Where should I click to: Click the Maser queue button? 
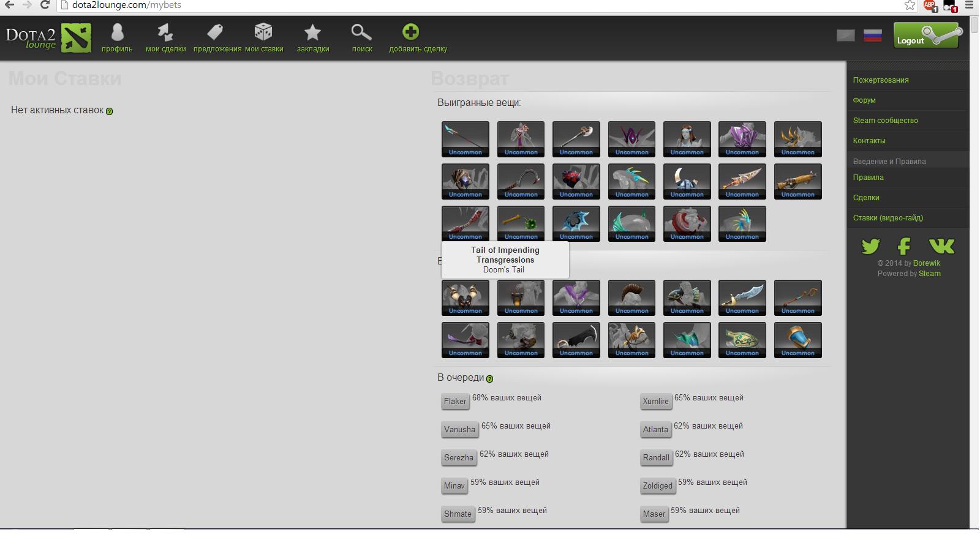tap(654, 514)
